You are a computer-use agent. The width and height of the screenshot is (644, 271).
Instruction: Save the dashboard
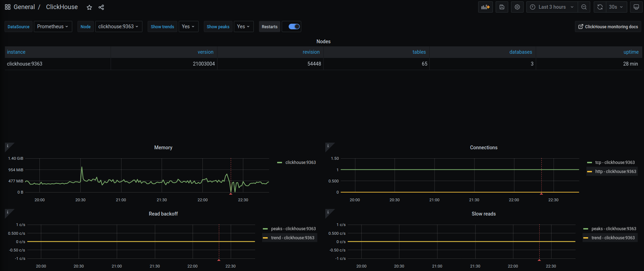(502, 7)
